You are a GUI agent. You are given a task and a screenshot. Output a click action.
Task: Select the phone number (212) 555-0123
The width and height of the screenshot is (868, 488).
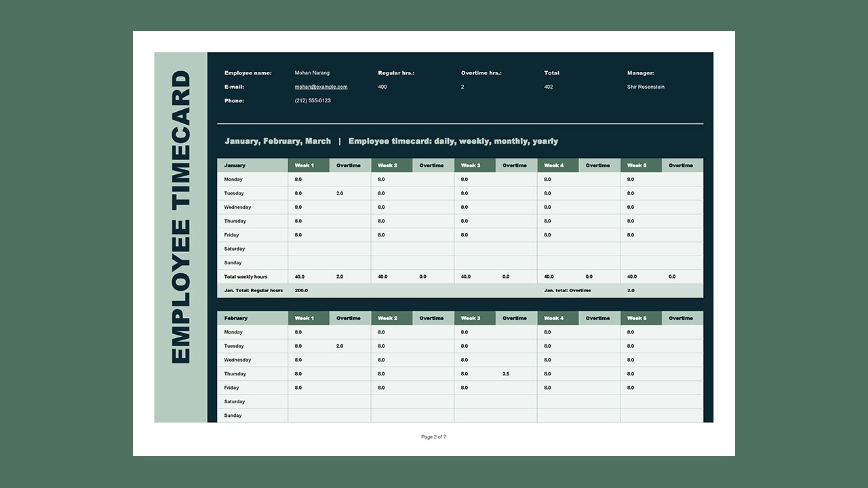click(312, 100)
